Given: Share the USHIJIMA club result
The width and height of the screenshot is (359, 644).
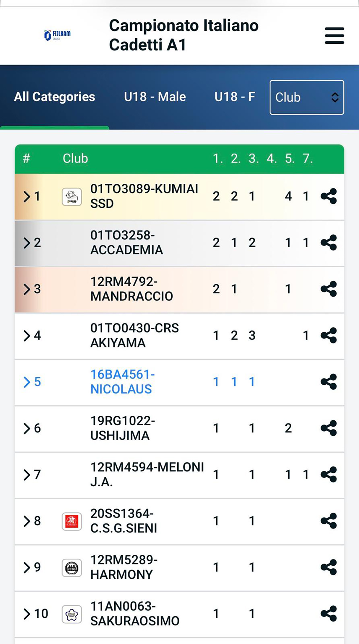Looking at the screenshot, I should (328, 428).
